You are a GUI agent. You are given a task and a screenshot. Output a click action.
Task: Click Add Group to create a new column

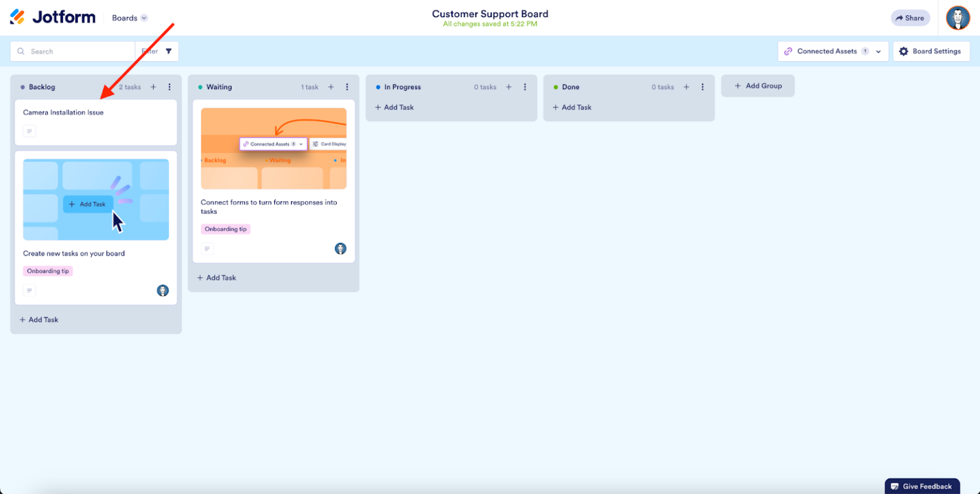point(757,85)
